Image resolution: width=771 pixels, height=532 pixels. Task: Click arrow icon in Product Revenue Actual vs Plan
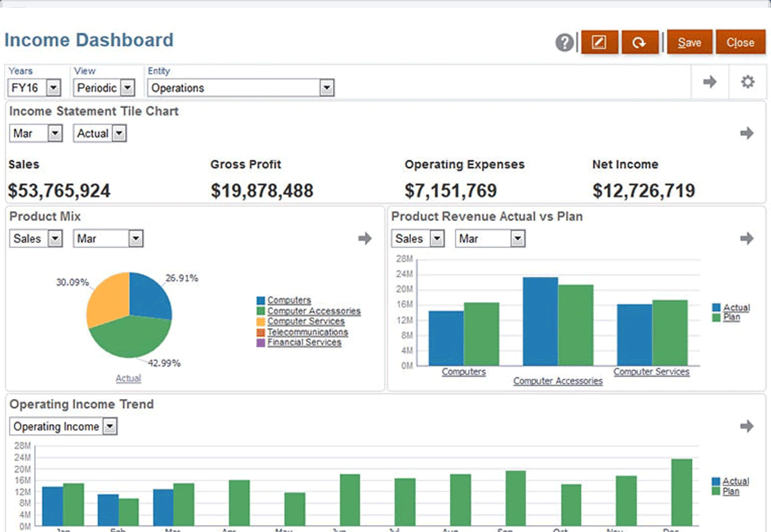(x=746, y=238)
